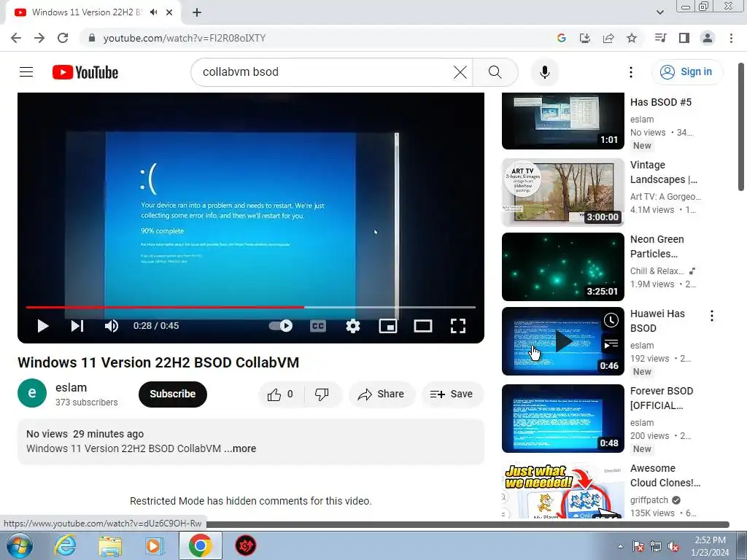Seek on the red video progress bar
Image resolution: width=747 pixels, height=560 pixels.
point(251,307)
